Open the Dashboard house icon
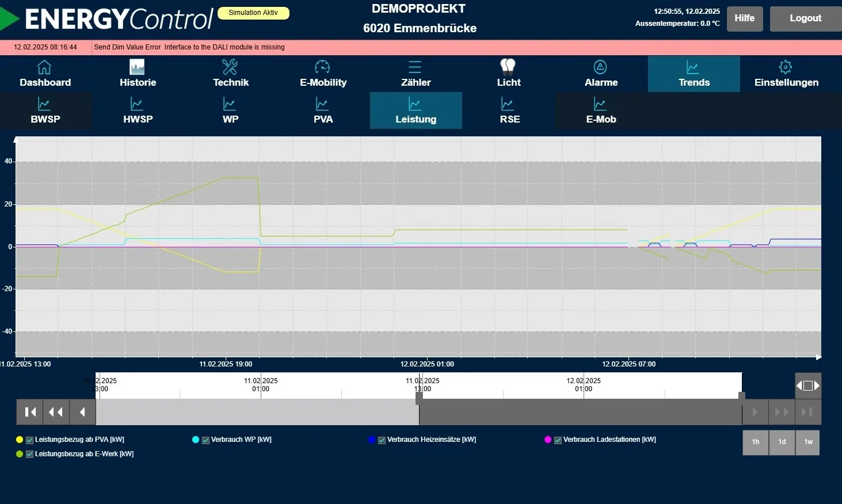The image size is (842, 504). 44,67
